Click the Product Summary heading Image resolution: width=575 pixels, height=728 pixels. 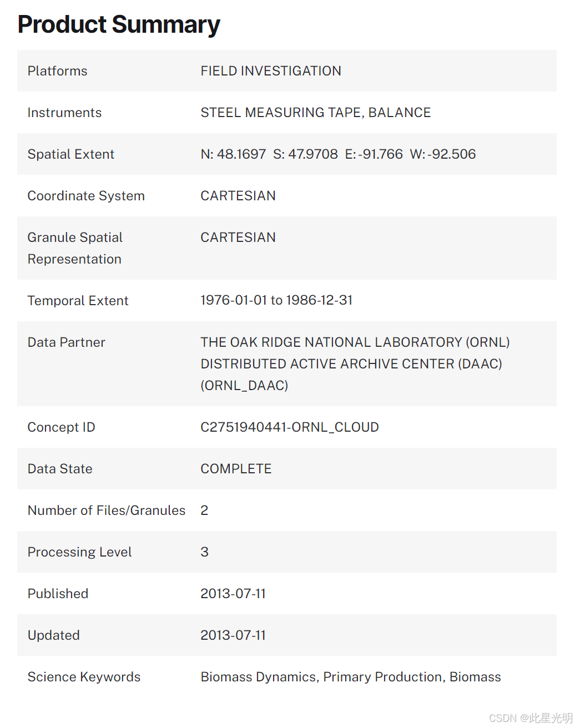[x=119, y=24]
